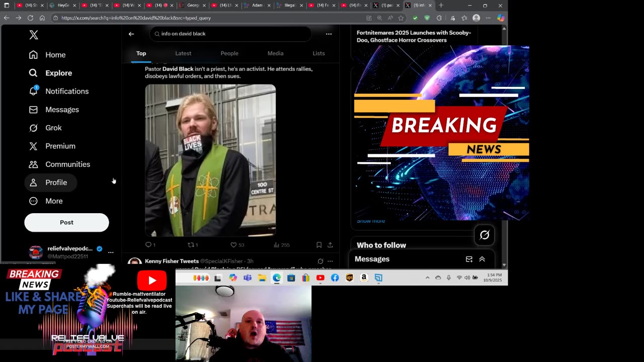Switch to the Media tab
The width and height of the screenshot is (644, 362).
[x=275, y=53]
